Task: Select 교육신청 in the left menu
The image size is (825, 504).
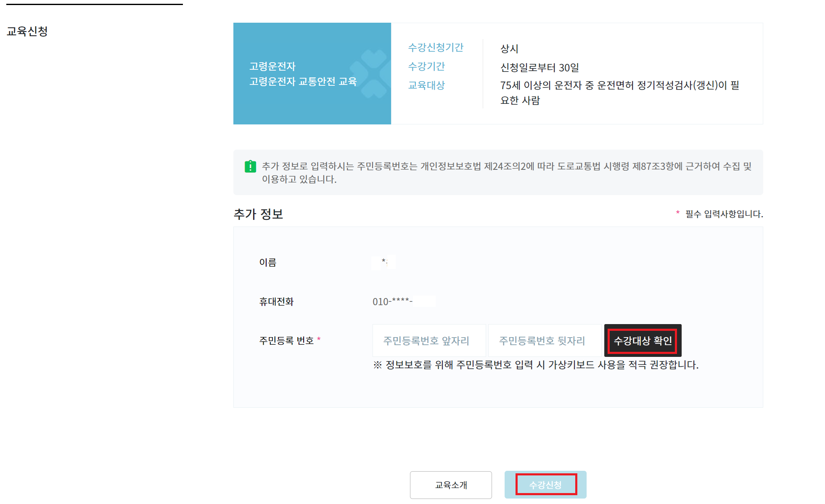Action: coord(27,32)
